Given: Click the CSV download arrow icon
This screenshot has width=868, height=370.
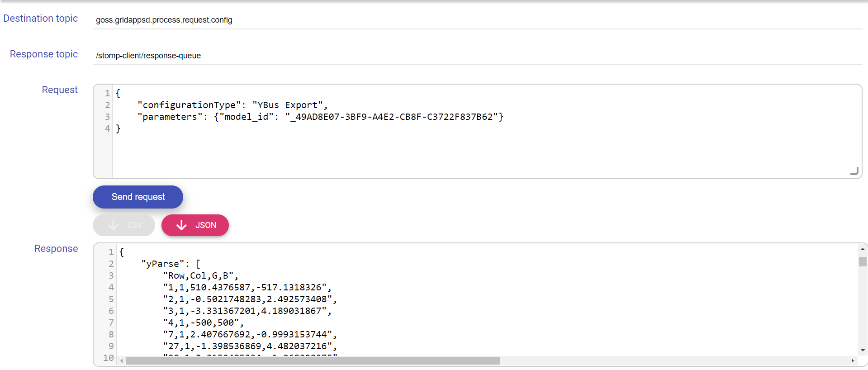Looking at the screenshot, I should tap(113, 225).
